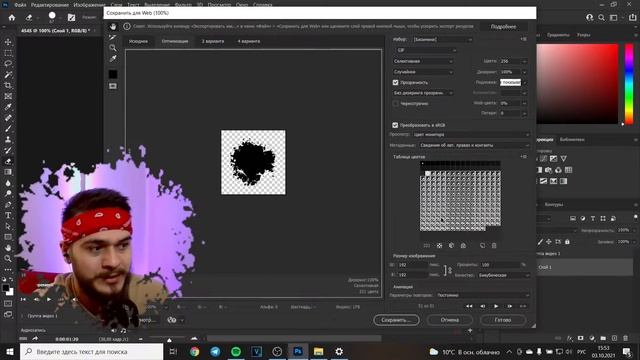This screenshot has height=360, width=640.
Task: Click the eyedropper color swatch in dialog
Action: click(x=113, y=74)
